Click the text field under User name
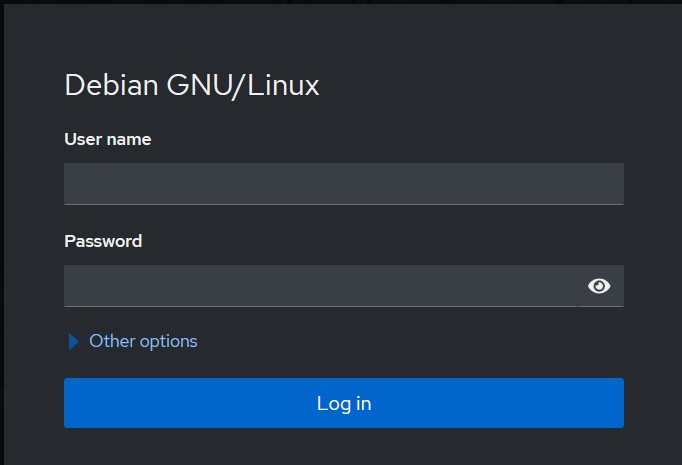The image size is (682, 465). pos(344,184)
